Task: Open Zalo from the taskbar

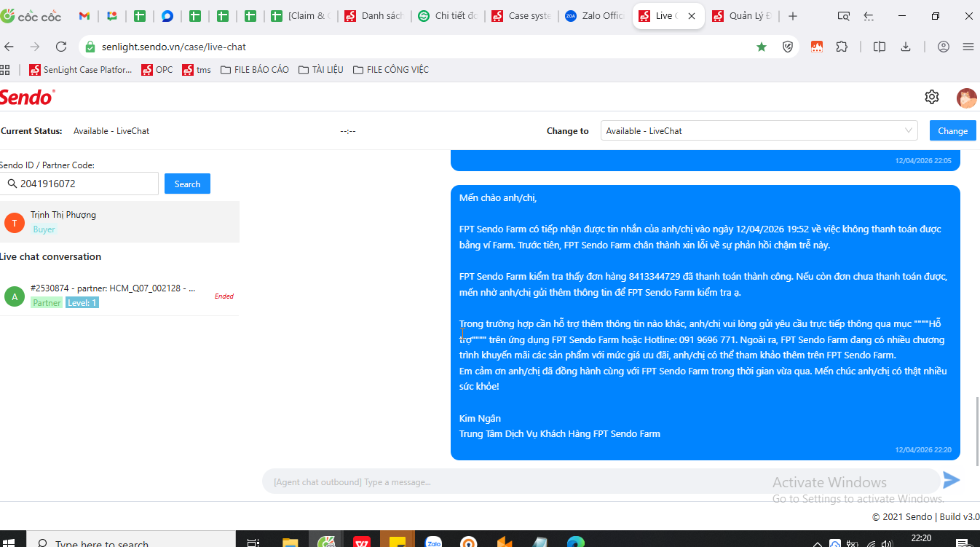Action: coord(434,542)
